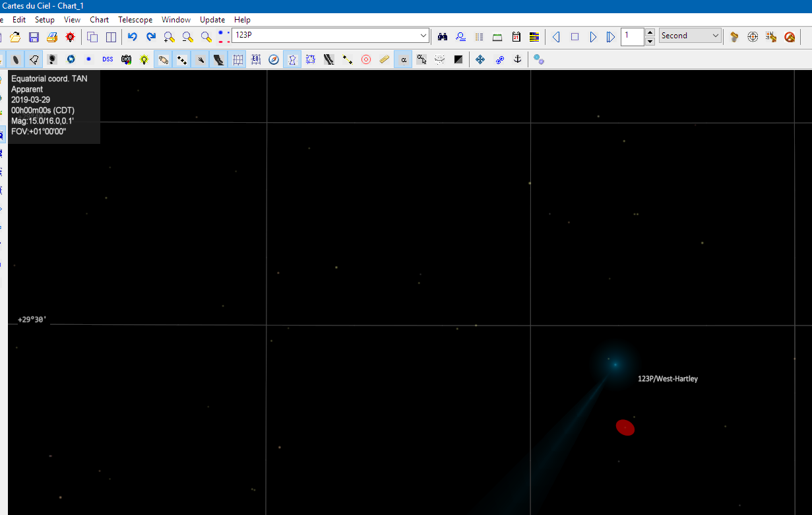Click the step forward in time button

pyautogui.click(x=593, y=37)
